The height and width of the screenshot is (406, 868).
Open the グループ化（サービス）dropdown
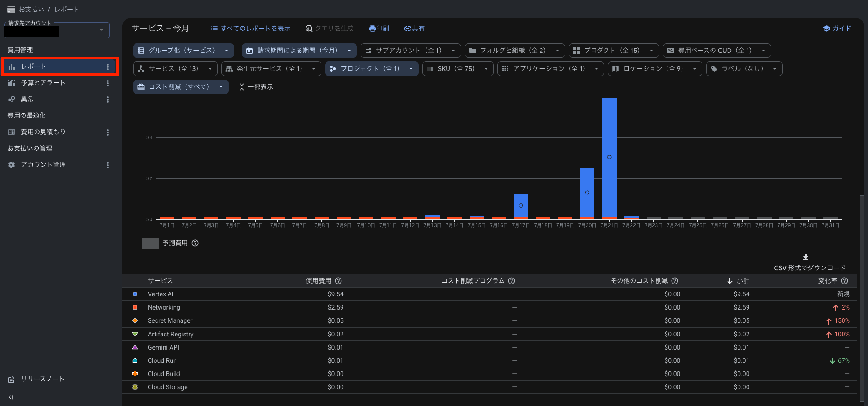[184, 51]
